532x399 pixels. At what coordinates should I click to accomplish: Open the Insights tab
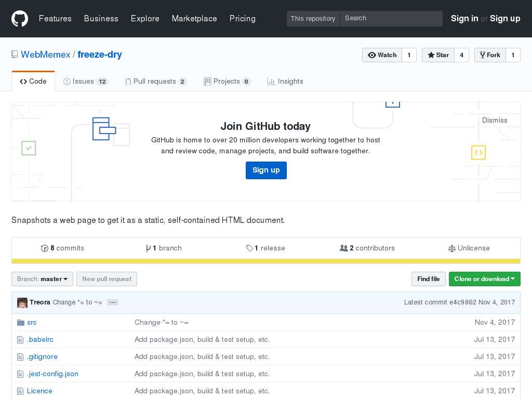(285, 82)
